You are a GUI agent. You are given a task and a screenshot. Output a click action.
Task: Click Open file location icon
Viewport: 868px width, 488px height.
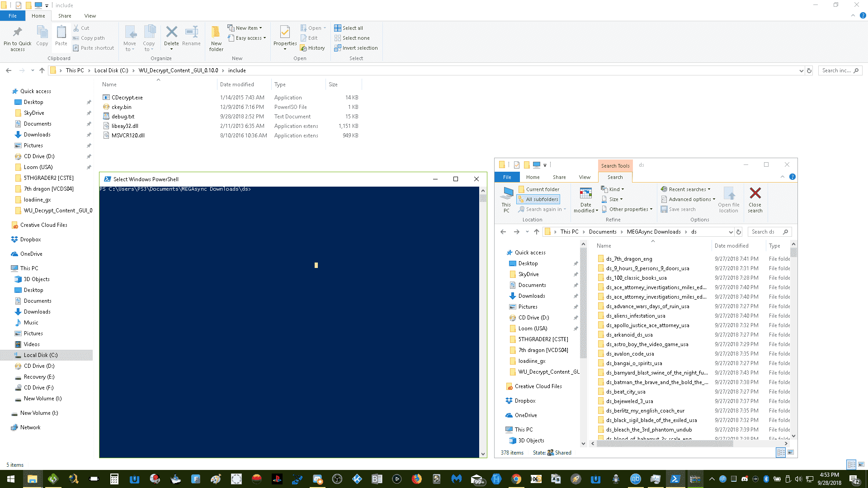pos(729,193)
